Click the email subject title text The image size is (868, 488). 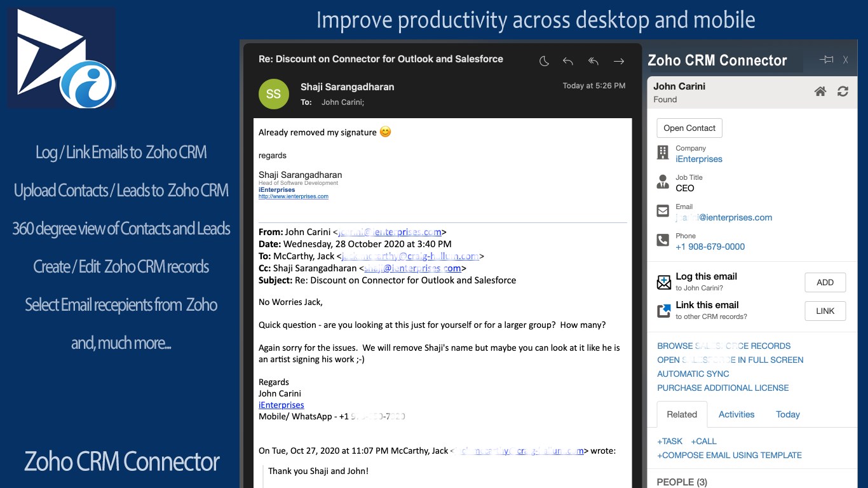point(381,59)
